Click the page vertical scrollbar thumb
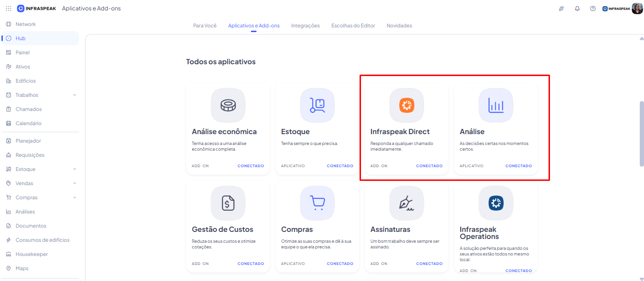This screenshot has width=644, height=281. [641, 133]
